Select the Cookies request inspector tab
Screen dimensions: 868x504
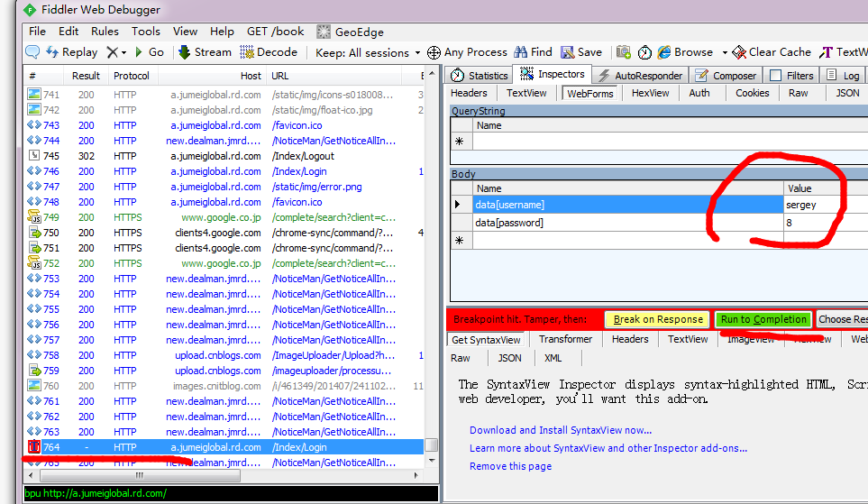[x=752, y=93]
